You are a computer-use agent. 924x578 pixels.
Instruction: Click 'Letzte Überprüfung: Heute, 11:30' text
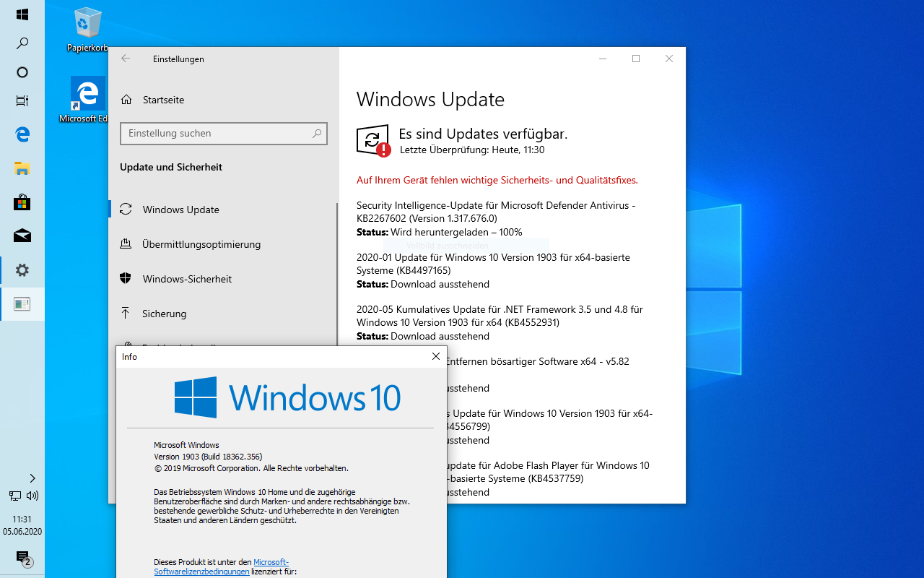pos(471,150)
